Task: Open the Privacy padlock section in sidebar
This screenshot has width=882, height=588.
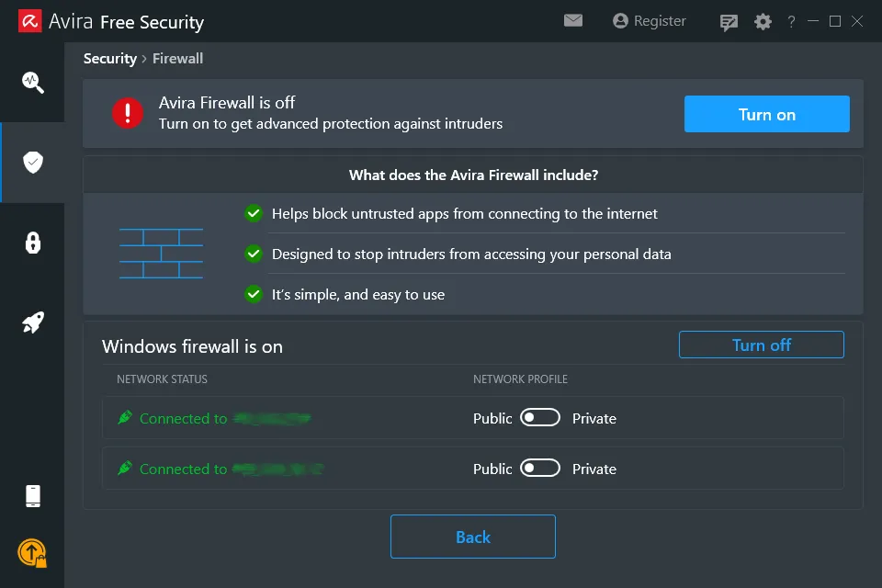Action: [x=33, y=243]
